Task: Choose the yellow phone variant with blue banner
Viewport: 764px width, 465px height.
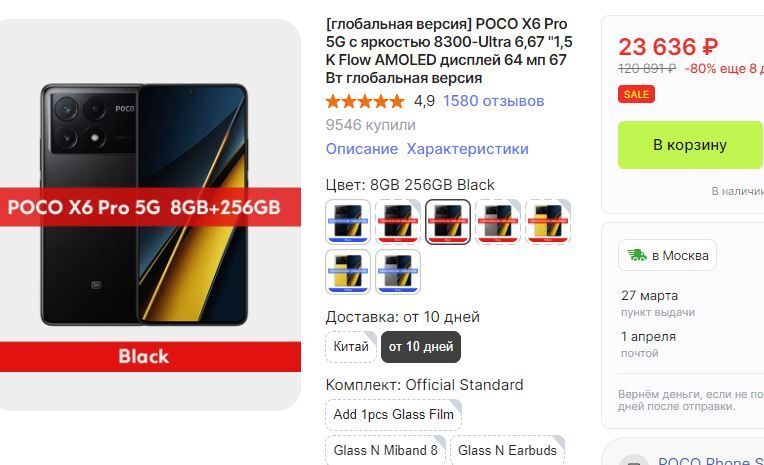Action: (x=348, y=271)
